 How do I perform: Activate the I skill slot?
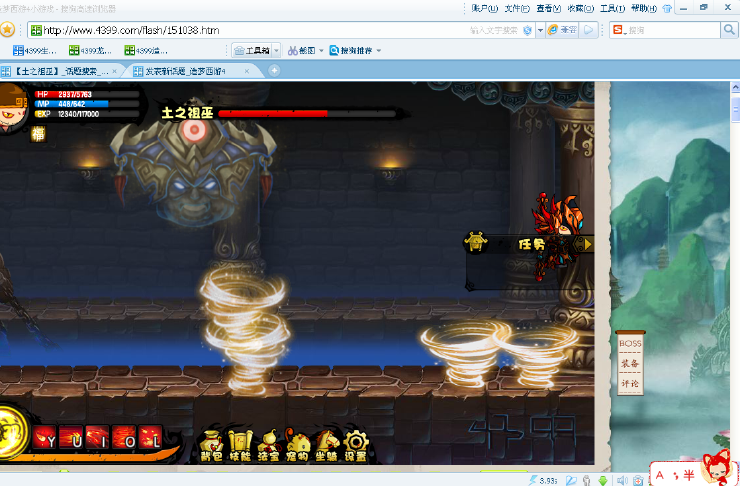(98, 437)
